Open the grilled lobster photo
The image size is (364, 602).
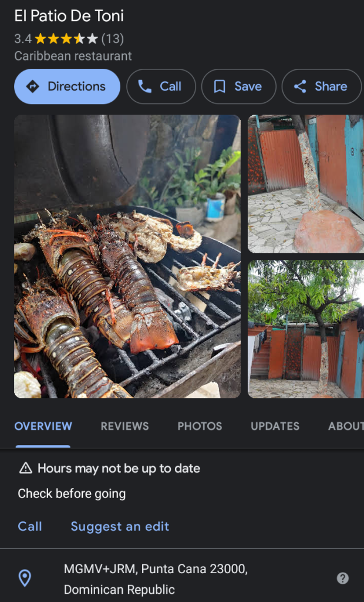point(127,256)
